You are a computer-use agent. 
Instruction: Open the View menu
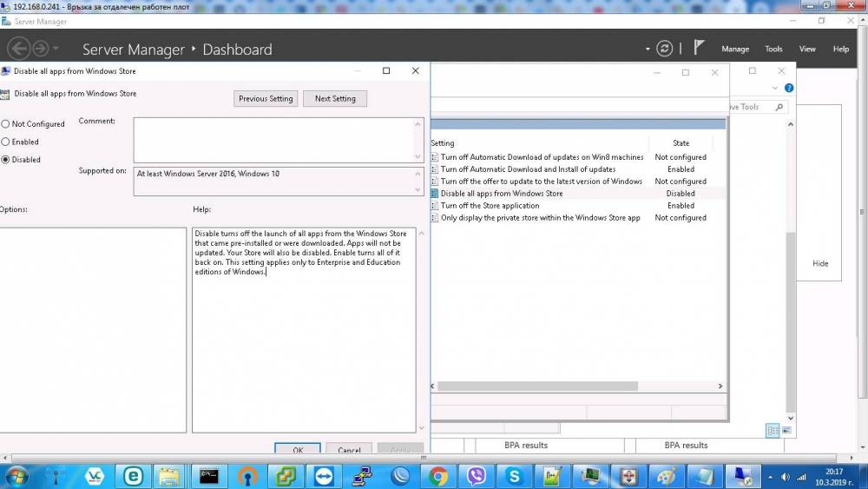pyautogui.click(x=807, y=49)
